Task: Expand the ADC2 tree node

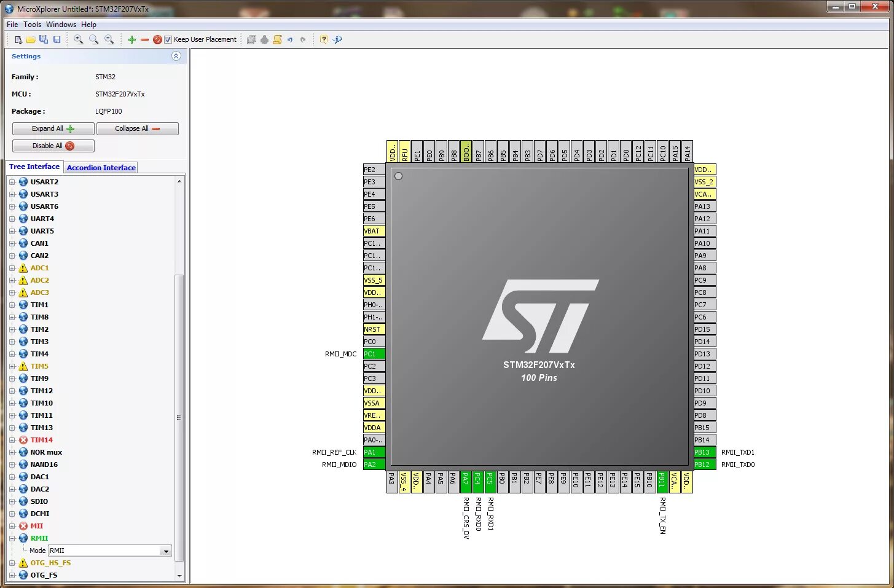Action: [x=12, y=280]
